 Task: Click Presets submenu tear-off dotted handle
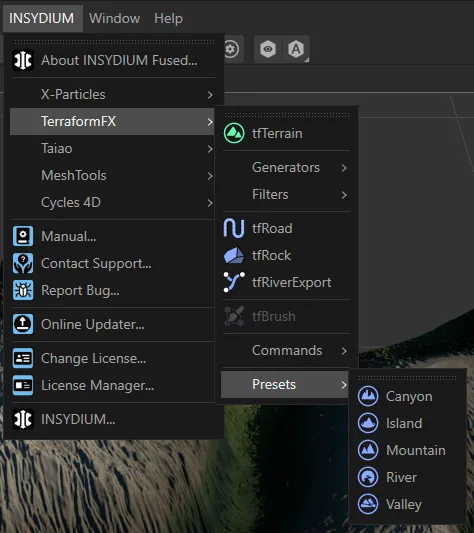(x=407, y=377)
